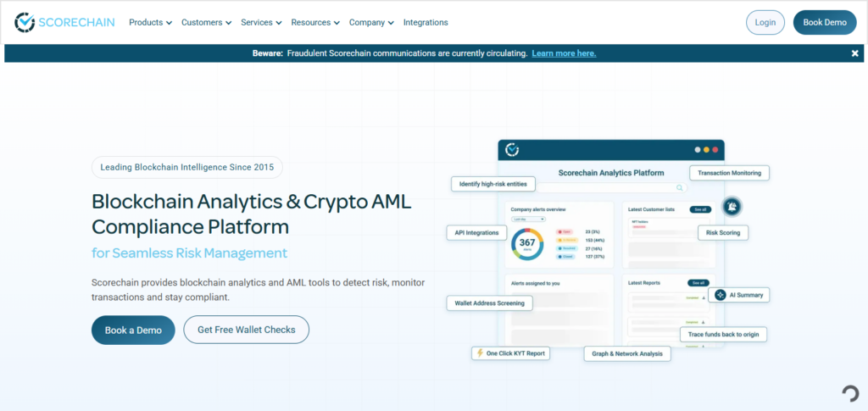Open the 'Learn more here.' link

click(x=564, y=53)
